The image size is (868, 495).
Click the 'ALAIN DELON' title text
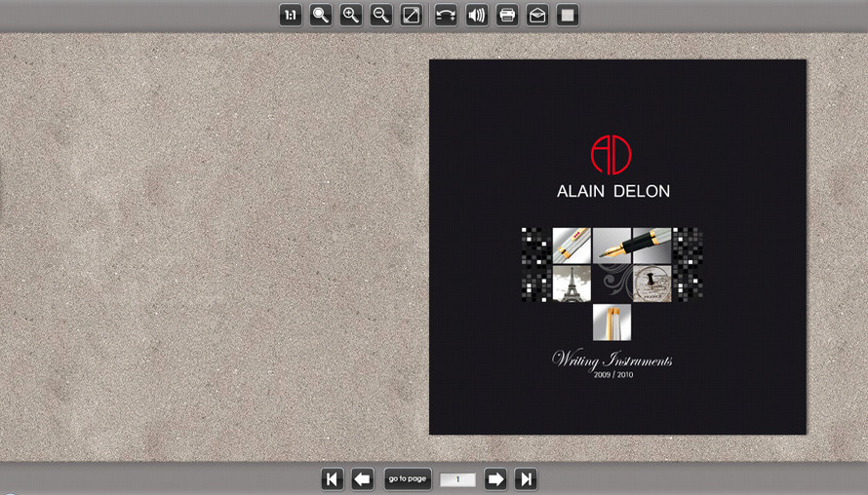pyautogui.click(x=613, y=191)
